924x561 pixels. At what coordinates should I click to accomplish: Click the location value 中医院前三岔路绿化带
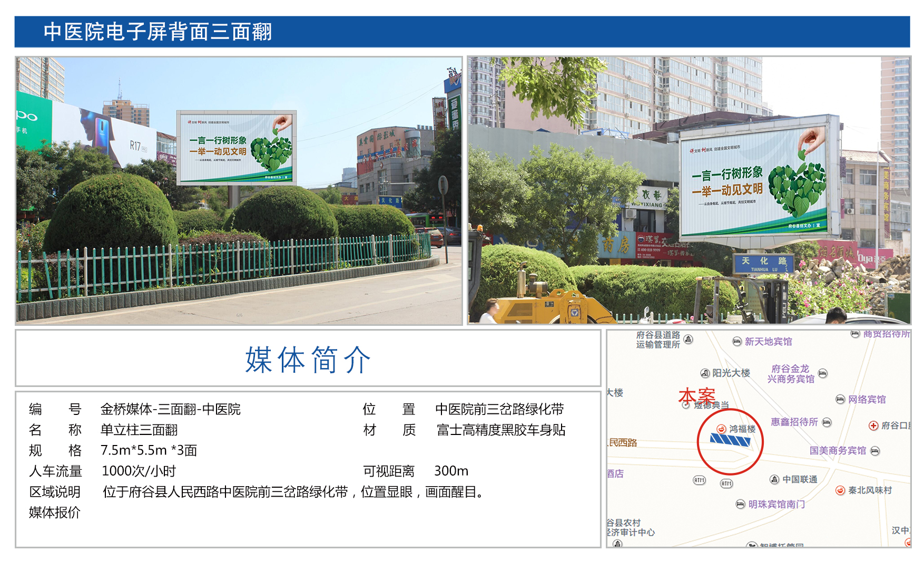tap(499, 409)
